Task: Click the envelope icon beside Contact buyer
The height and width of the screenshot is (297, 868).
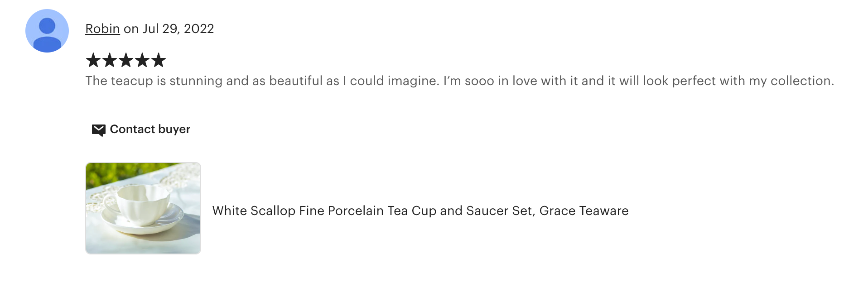Action: [98, 130]
